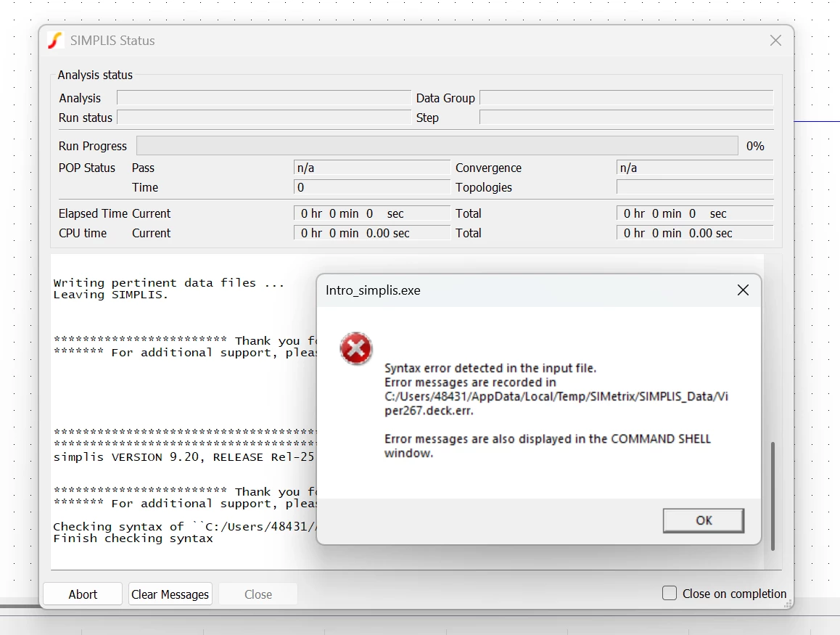840x635 pixels.
Task: Click CPU time Current value field
Action: point(372,233)
